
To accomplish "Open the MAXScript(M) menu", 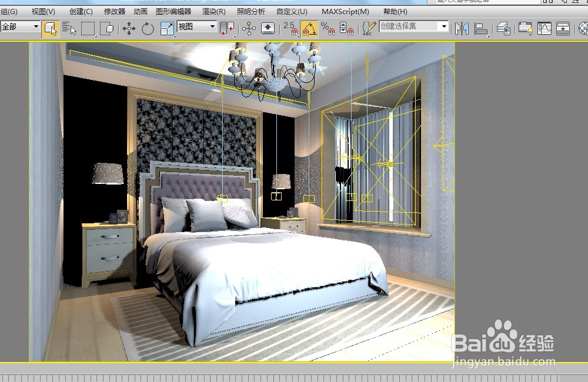I will click(345, 12).
